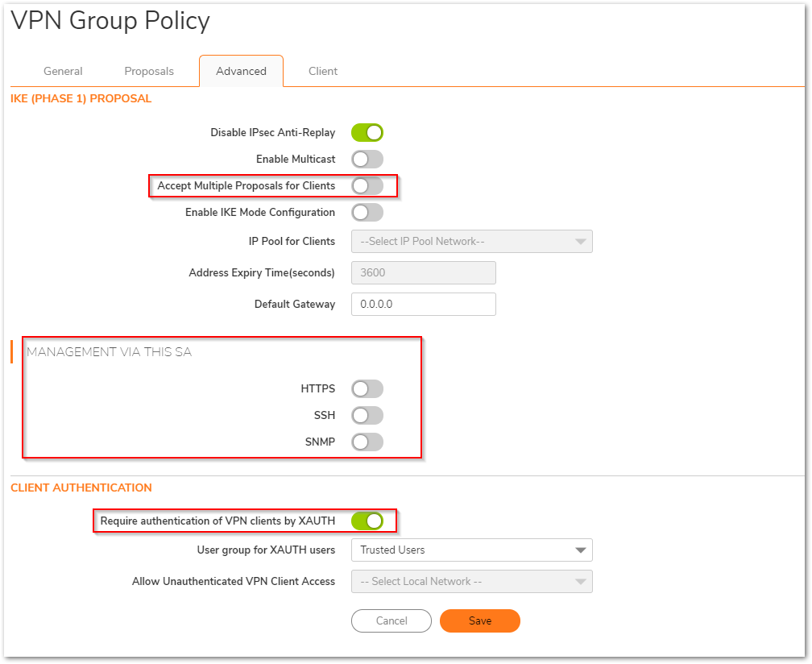Turn on SNMP management toggle
The width and height of the screenshot is (812, 664).
click(367, 442)
